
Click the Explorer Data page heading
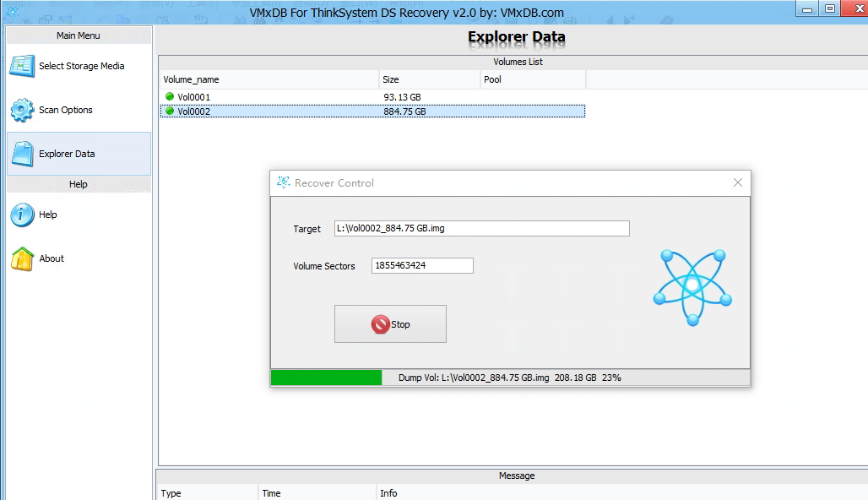(x=517, y=37)
